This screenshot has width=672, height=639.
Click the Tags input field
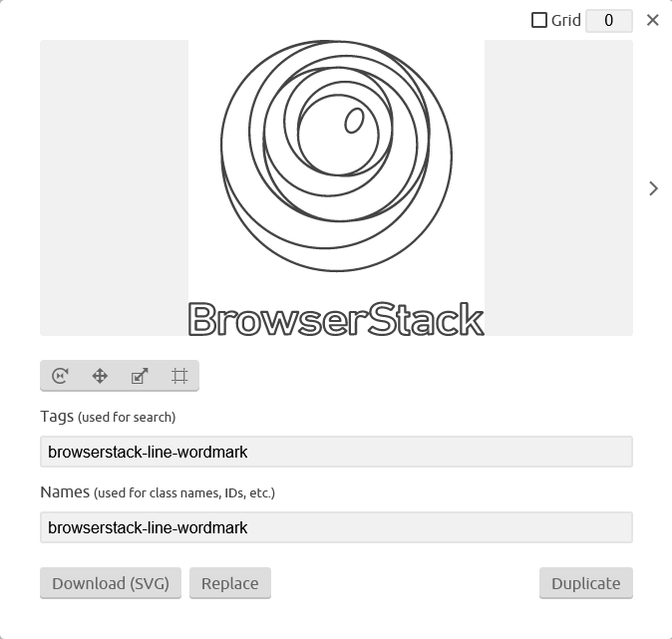[x=336, y=452]
